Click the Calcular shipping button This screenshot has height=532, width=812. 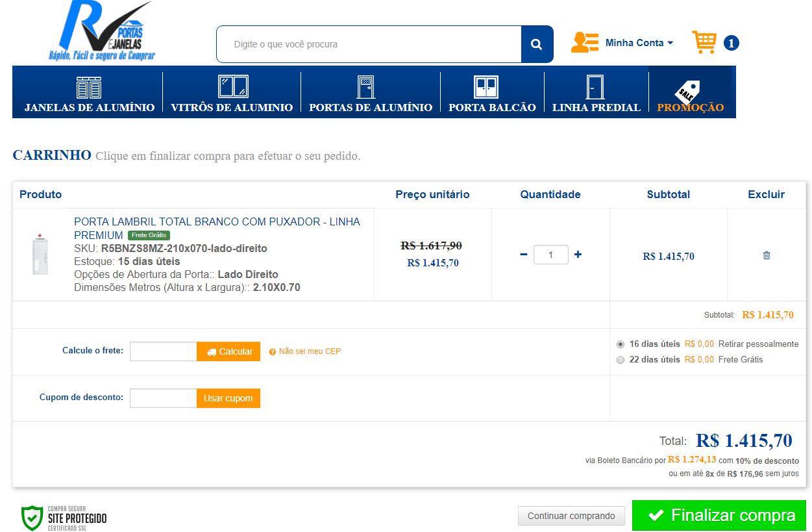coord(228,351)
